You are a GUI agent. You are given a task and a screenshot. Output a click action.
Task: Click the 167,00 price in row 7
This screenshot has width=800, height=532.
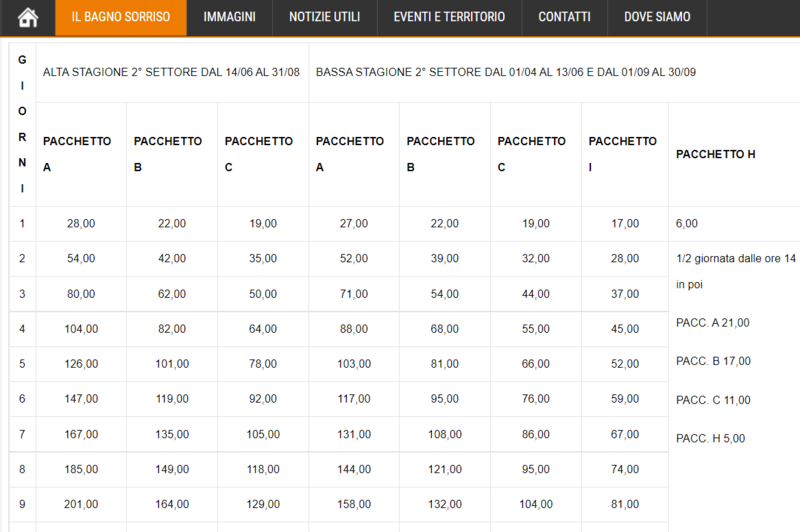point(81,434)
